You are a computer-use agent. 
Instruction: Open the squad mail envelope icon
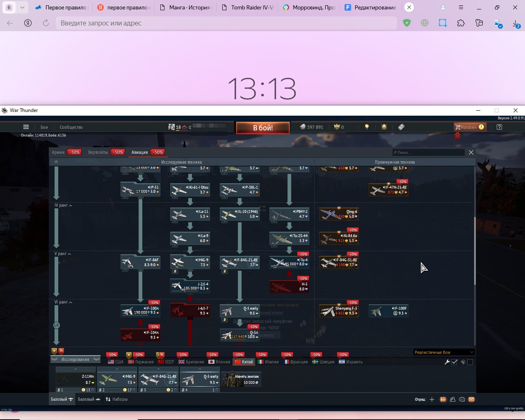[x=471, y=399]
